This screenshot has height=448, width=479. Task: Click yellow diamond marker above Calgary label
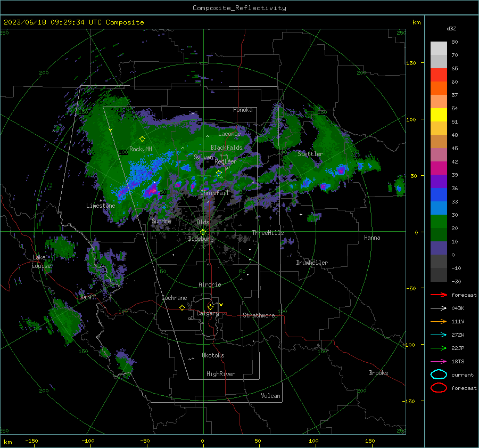click(210, 307)
